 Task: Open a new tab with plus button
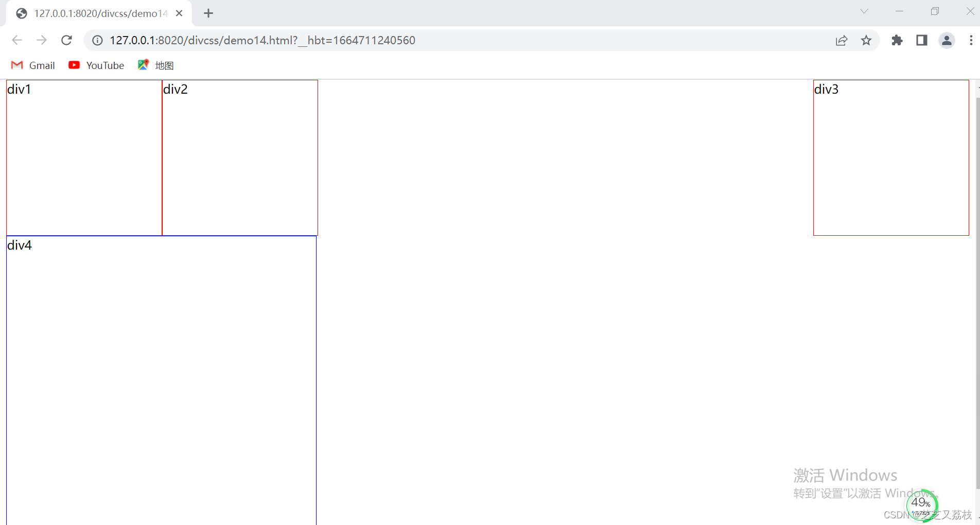(x=208, y=13)
